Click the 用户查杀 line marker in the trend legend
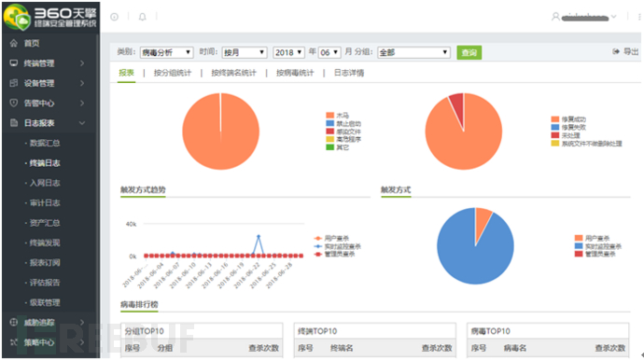Viewport: 644px width, 361px height. pos(317,238)
